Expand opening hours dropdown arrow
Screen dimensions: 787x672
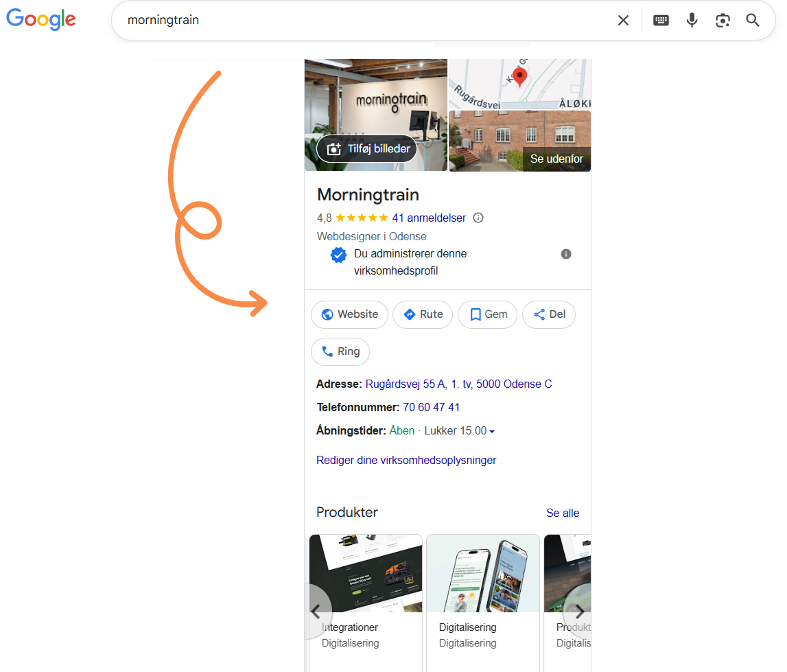click(x=492, y=432)
